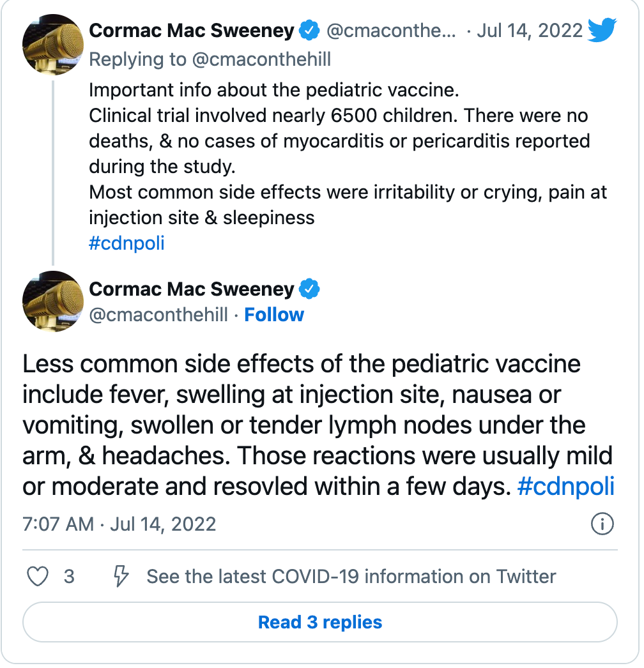This screenshot has width=644, height=668.
Task: Click the like count number 3
Action: [x=69, y=577]
